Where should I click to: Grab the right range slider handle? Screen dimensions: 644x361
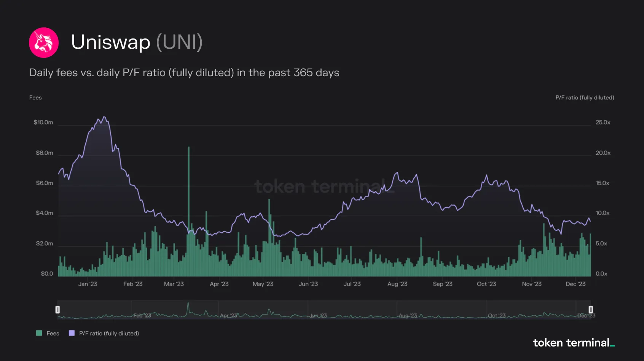pyautogui.click(x=591, y=310)
